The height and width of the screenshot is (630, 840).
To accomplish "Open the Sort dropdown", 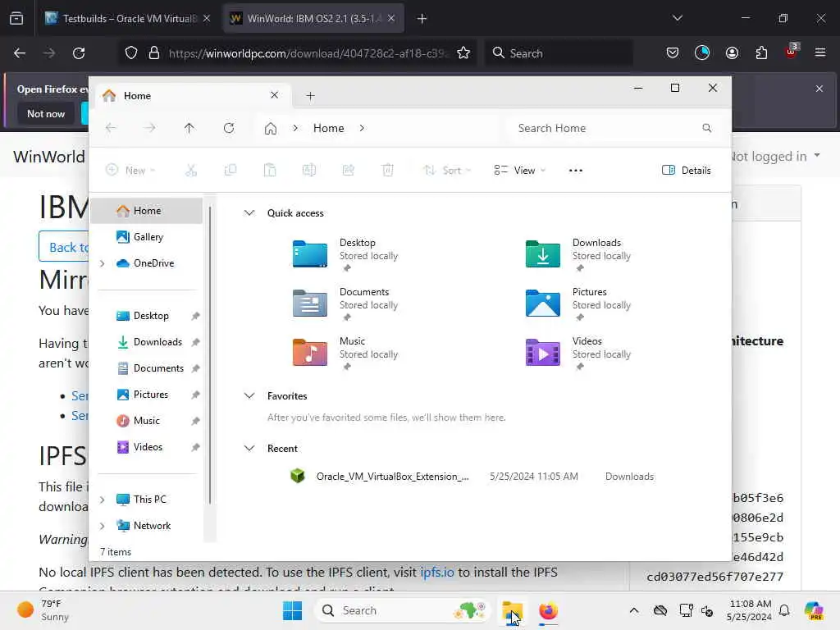I will click(x=447, y=171).
